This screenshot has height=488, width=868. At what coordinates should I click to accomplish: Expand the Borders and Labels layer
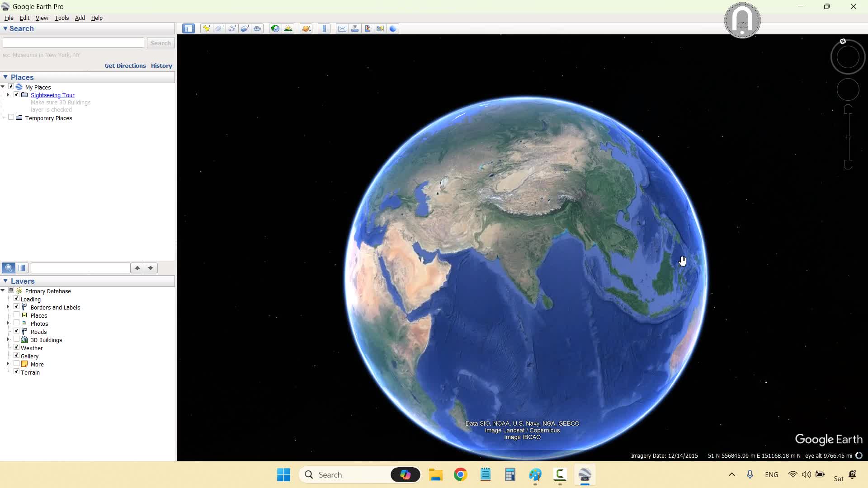coord(8,307)
